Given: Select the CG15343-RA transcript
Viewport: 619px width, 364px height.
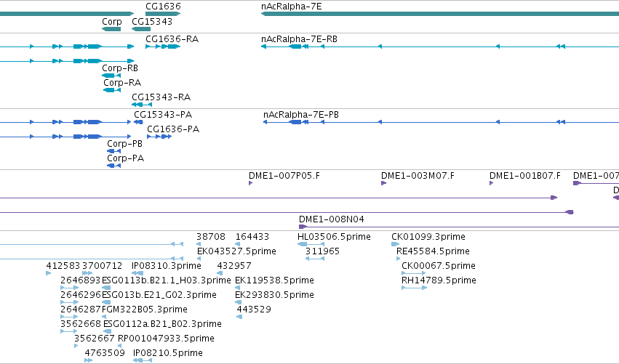Looking at the screenshot, I should tap(142, 105).
